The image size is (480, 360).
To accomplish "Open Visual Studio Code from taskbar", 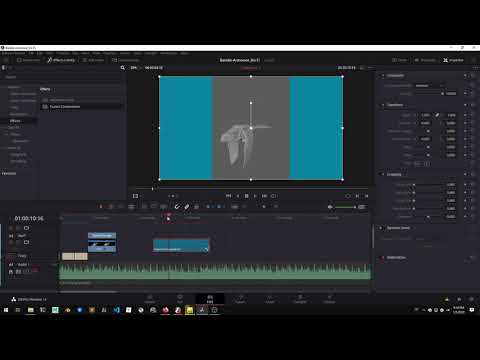I will tap(116, 310).
